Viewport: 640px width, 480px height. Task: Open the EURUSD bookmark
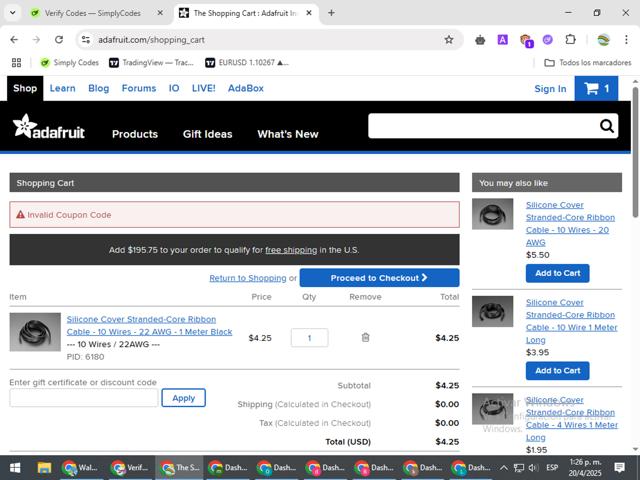pos(247,62)
